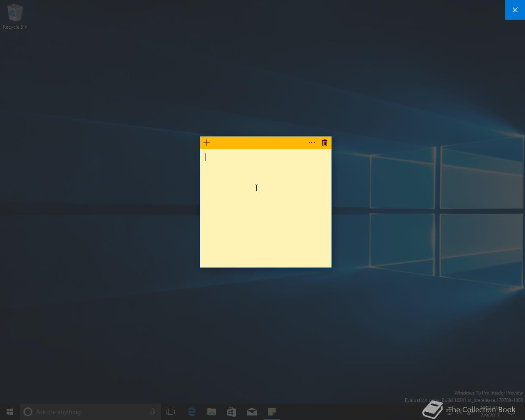Open the sticky note three-dots menu
The image size is (525, 420).
coord(312,143)
